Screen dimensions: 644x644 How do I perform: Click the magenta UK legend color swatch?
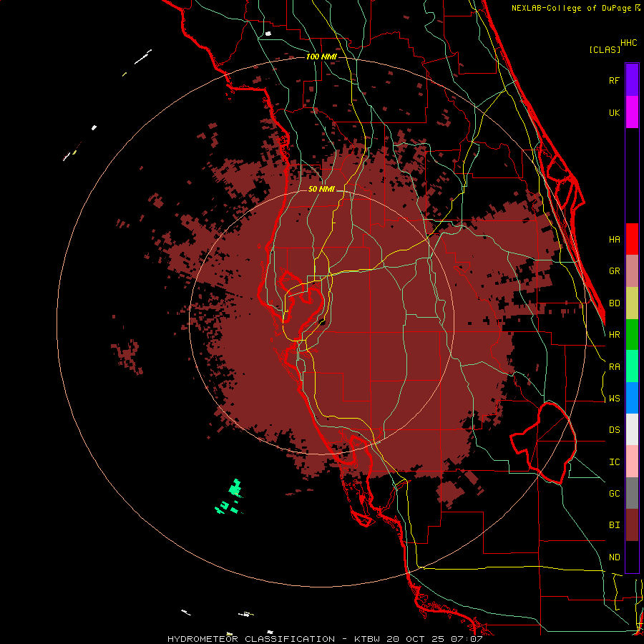[632, 112]
